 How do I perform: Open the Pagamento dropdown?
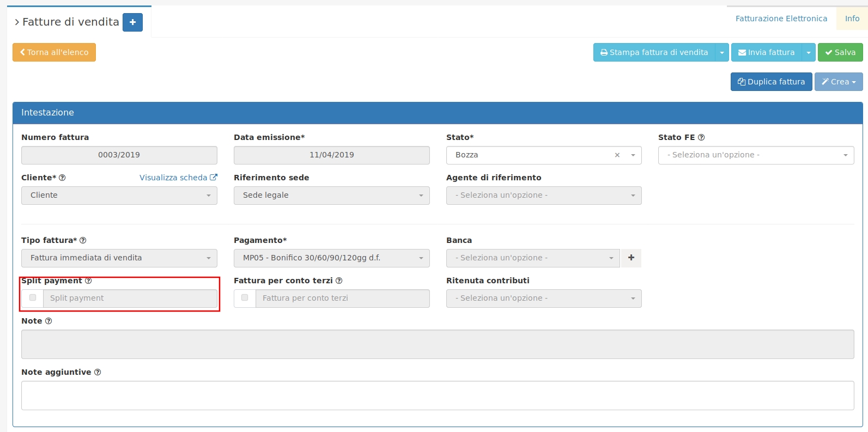tap(331, 258)
